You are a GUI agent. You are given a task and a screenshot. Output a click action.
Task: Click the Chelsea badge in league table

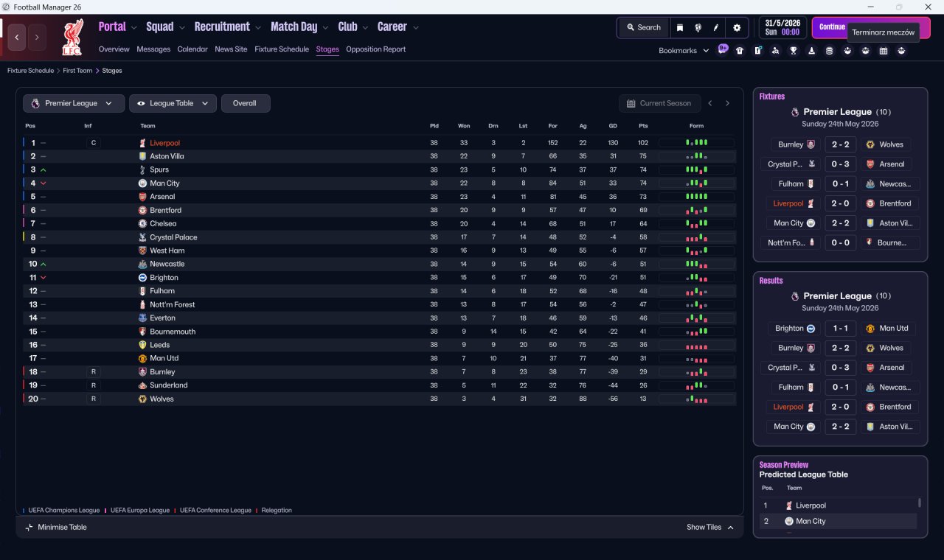click(142, 223)
